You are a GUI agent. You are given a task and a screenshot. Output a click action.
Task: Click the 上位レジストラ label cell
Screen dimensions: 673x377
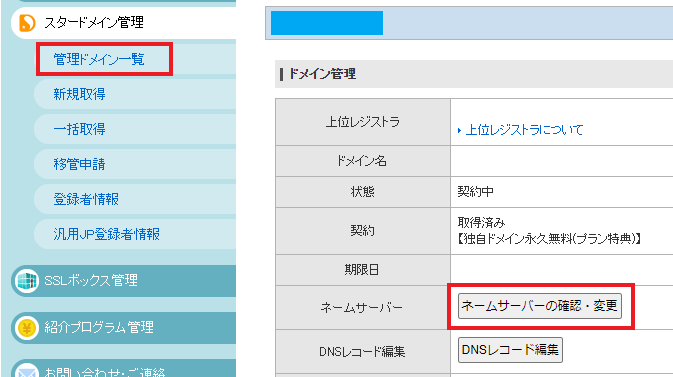coord(363,122)
